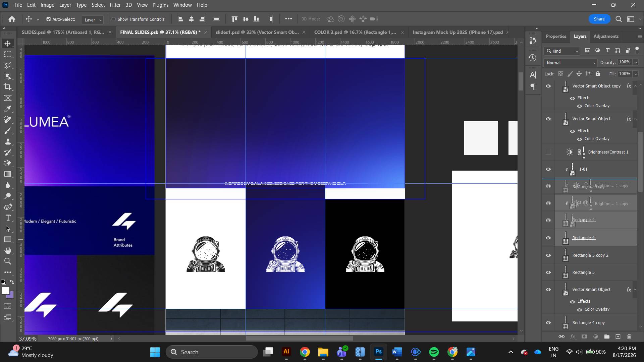
Task: Delete layer using the trash icon
Action: 629,337
